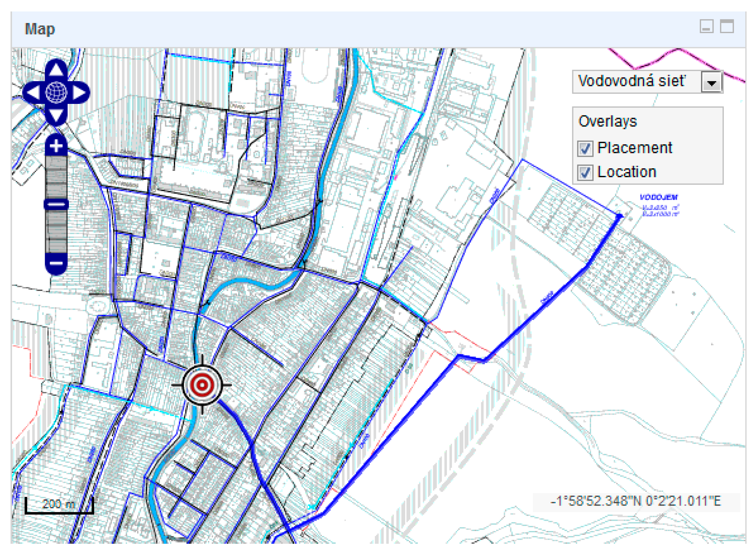
Task: Pan the map east with right arrow
Action: tap(79, 92)
